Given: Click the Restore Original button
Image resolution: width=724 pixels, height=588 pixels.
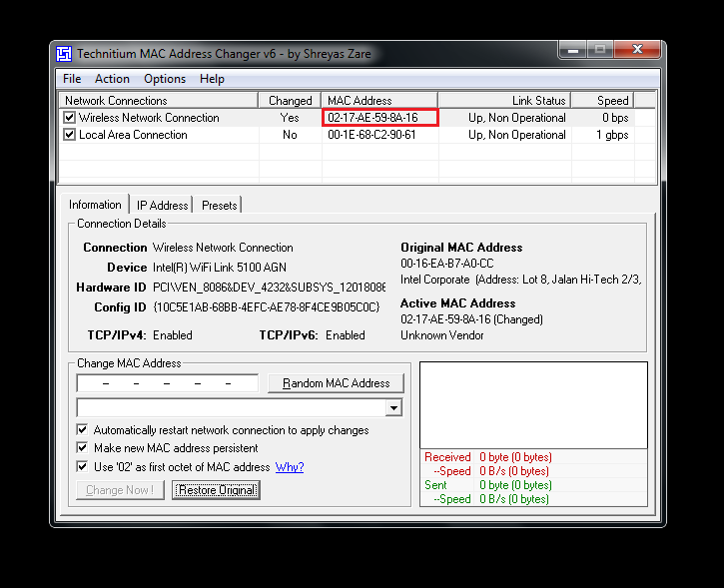Looking at the screenshot, I should 216,490.
